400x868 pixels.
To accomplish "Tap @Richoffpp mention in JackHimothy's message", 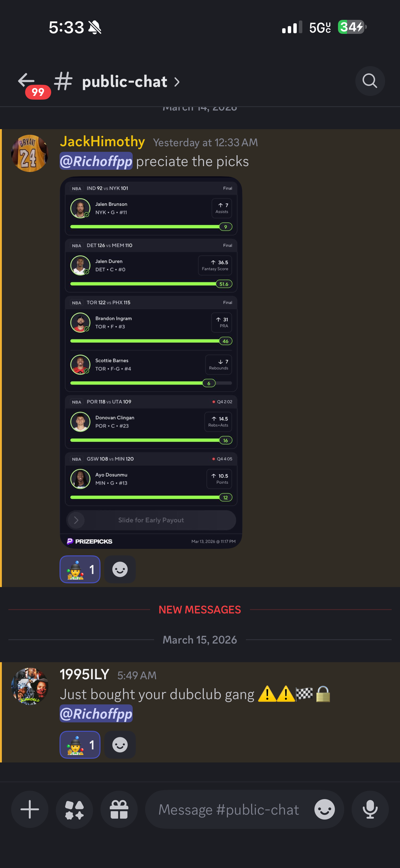I will click(x=96, y=161).
